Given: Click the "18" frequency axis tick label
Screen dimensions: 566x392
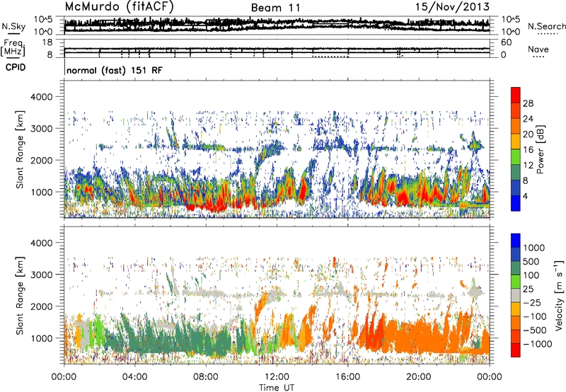Looking at the screenshot, I should (x=47, y=42).
